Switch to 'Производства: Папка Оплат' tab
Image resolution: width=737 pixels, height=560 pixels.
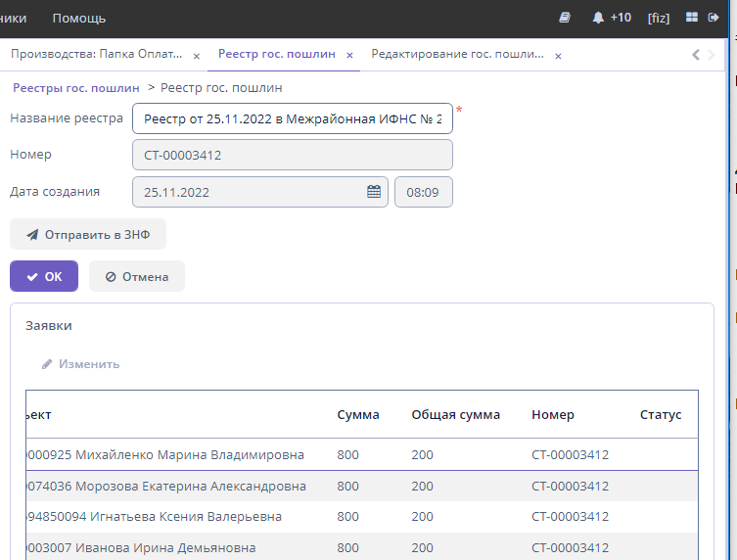tap(96, 55)
